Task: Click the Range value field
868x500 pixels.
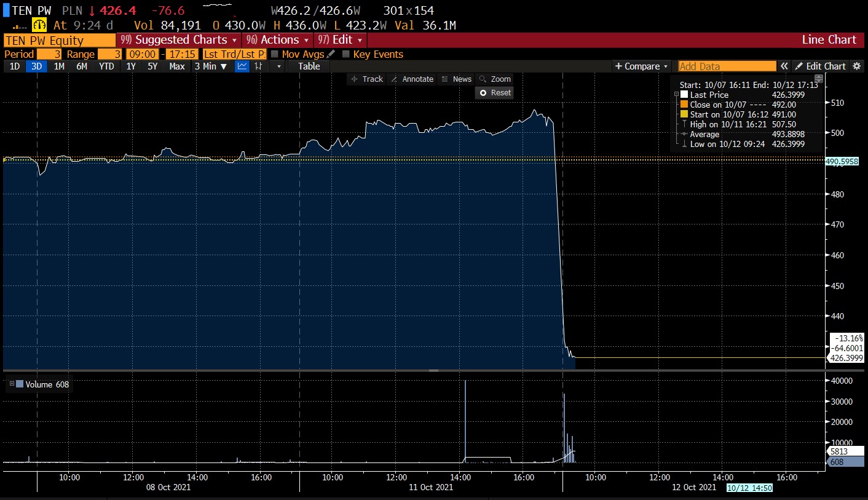Action: (111, 54)
